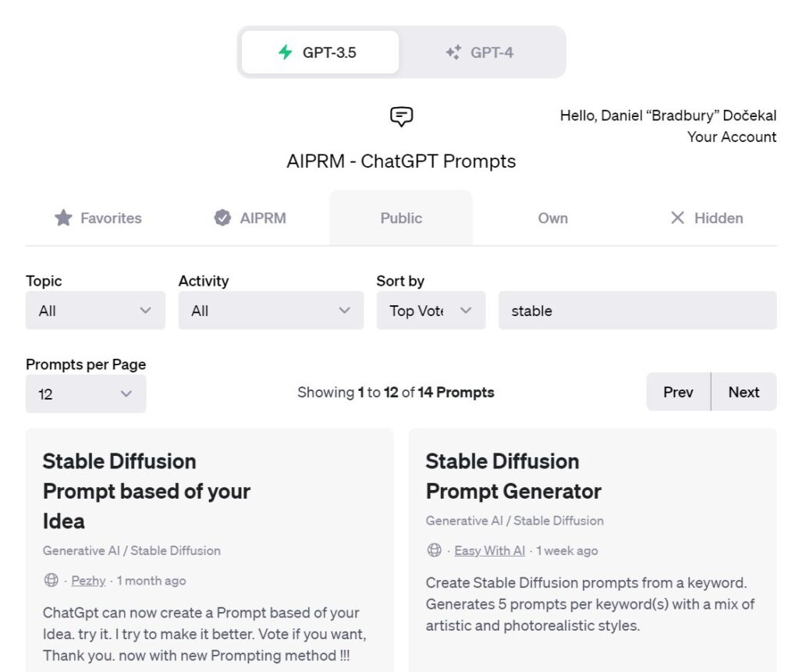Click the "1 week ago" timestamp
The width and height of the screenshot is (799, 672).
[567, 551]
